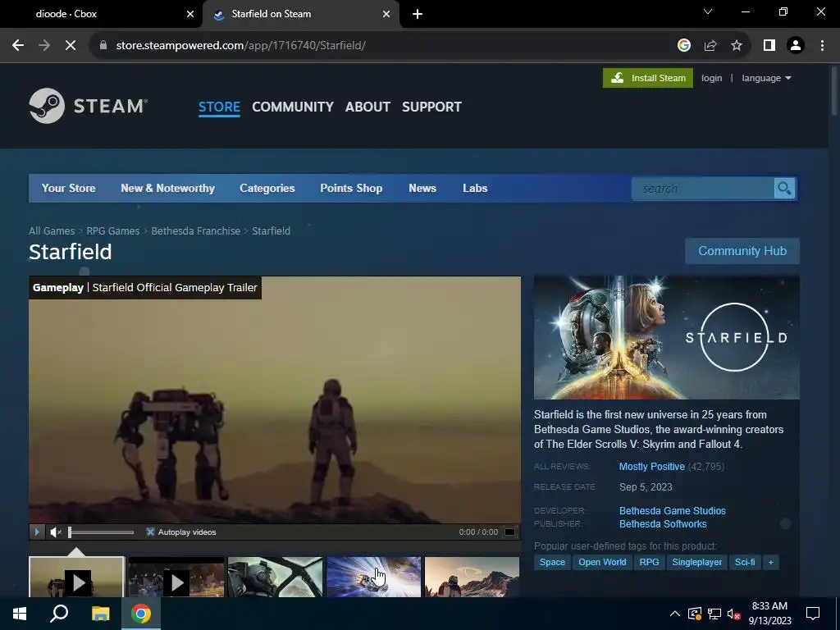This screenshot has height=630, width=840.
Task: Open the Google icon in address bar
Action: click(x=683, y=46)
